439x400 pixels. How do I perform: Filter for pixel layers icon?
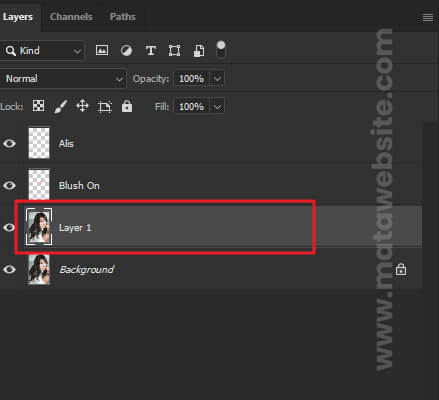102,50
